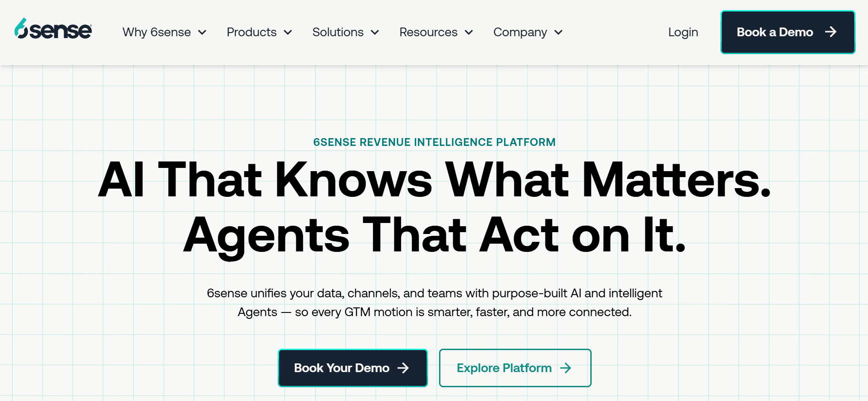This screenshot has width=868, height=401.
Task: Click the arrow icon in Explore Platform
Action: point(566,368)
